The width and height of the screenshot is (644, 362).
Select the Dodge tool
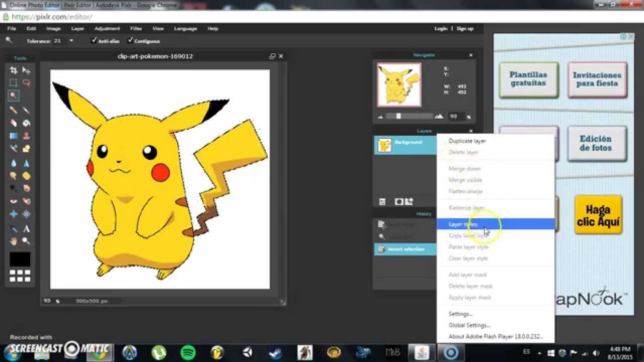click(x=14, y=189)
